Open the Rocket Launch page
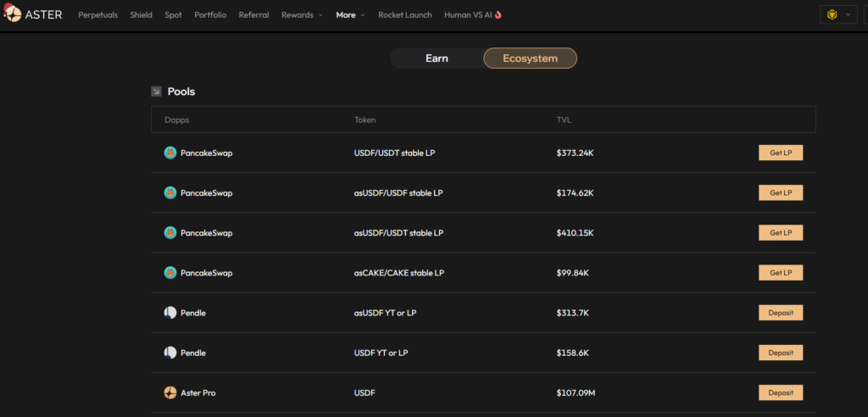 pyautogui.click(x=404, y=14)
